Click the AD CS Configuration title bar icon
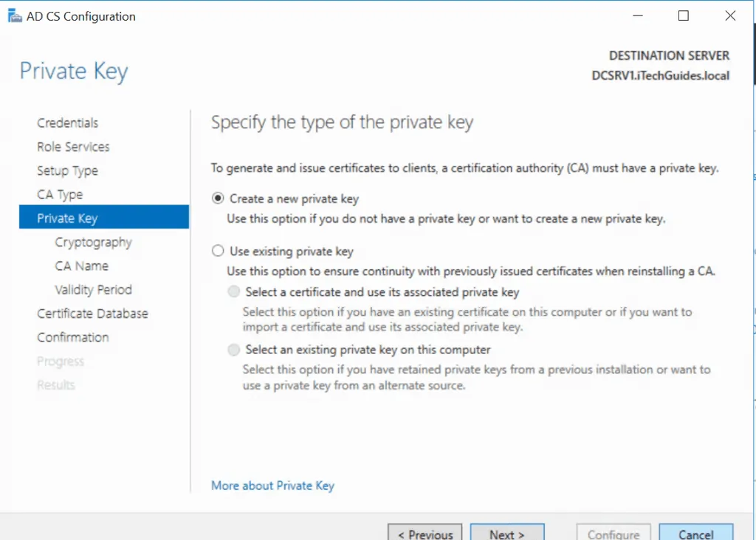756x540 pixels. tap(15, 16)
